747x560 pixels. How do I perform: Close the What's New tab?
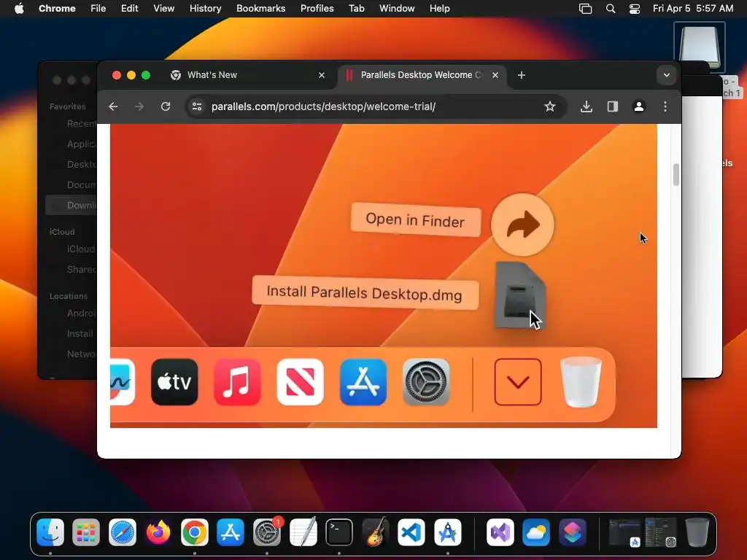[x=322, y=75]
